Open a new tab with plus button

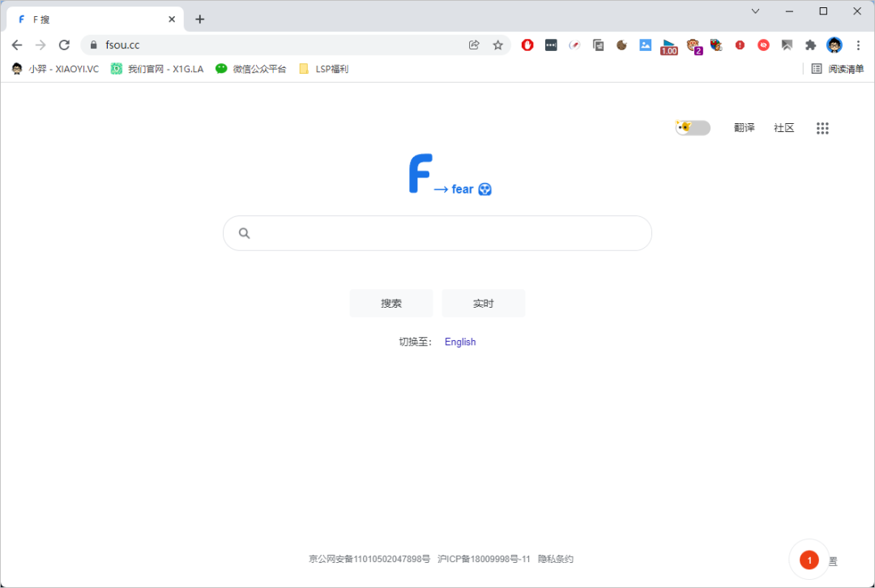pos(200,19)
